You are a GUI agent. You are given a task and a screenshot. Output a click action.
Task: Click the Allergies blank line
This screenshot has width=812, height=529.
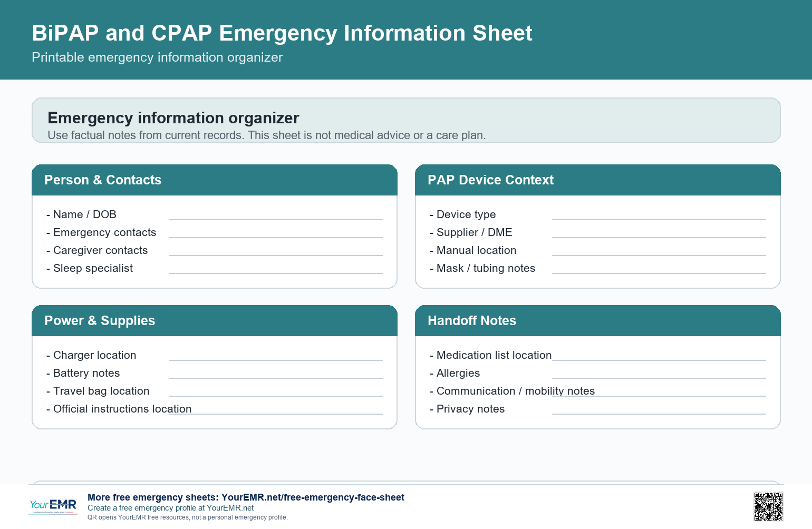coord(659,378)
